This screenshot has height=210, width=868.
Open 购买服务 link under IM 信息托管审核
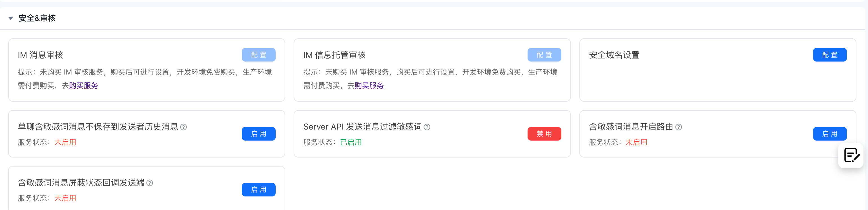pos(369,86)
